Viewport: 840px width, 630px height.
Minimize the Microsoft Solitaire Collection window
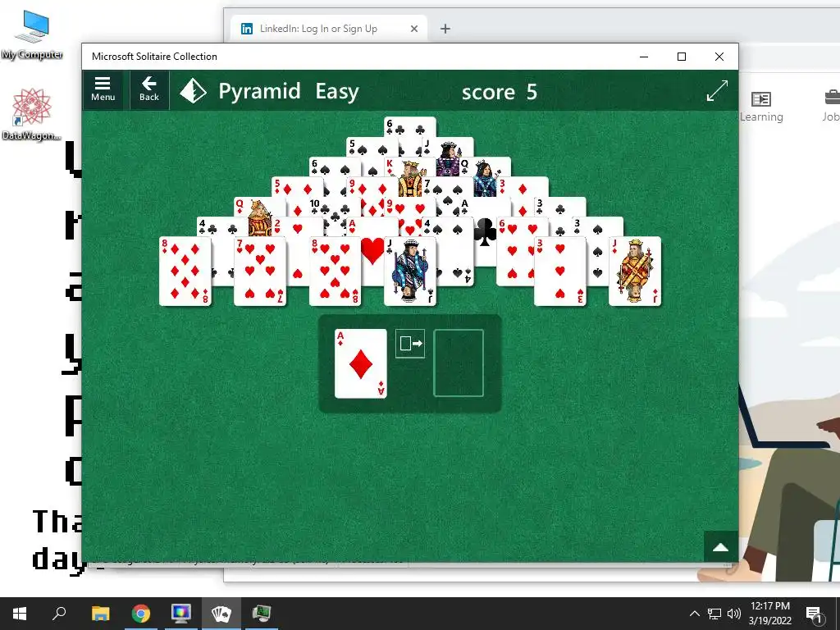point(644,57)
